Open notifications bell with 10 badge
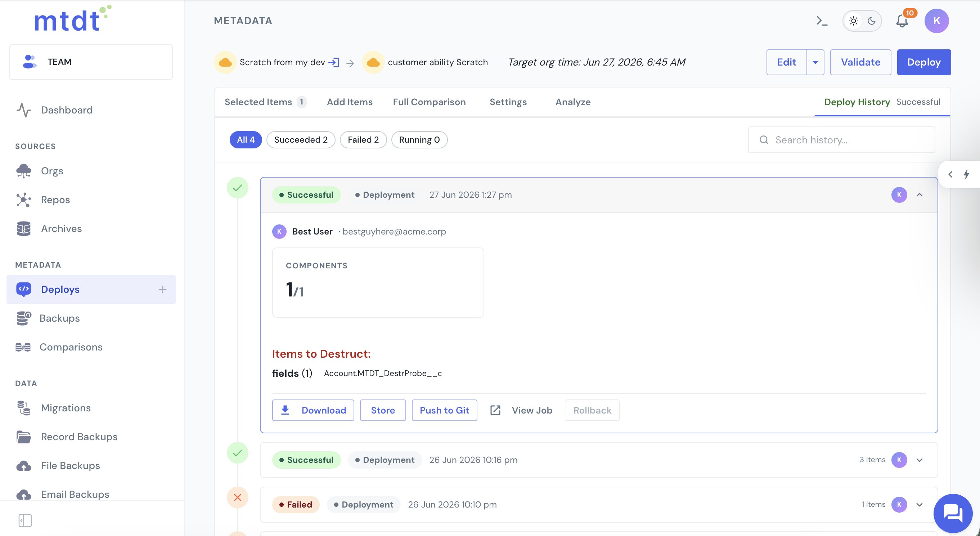The height and width of the screenshot is (536, 980). pos(902,21)
